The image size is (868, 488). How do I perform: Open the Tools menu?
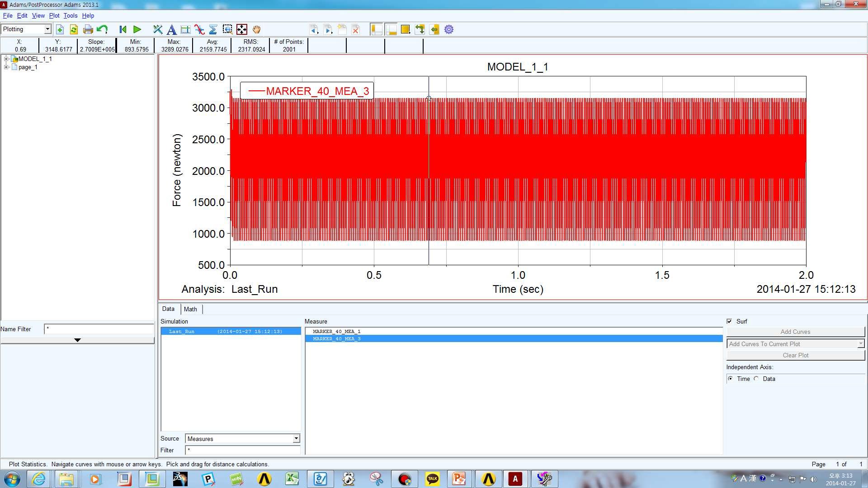click(x=71, y=16)
